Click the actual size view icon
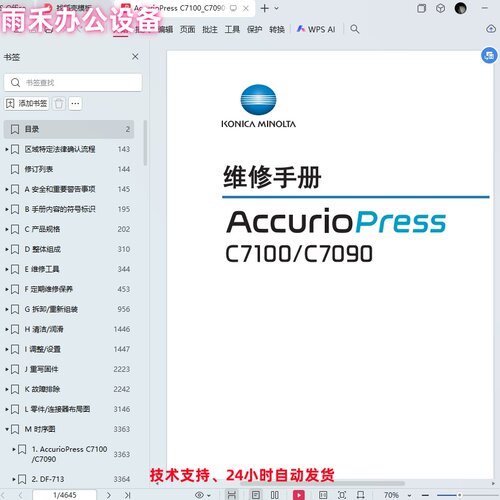 323,495
